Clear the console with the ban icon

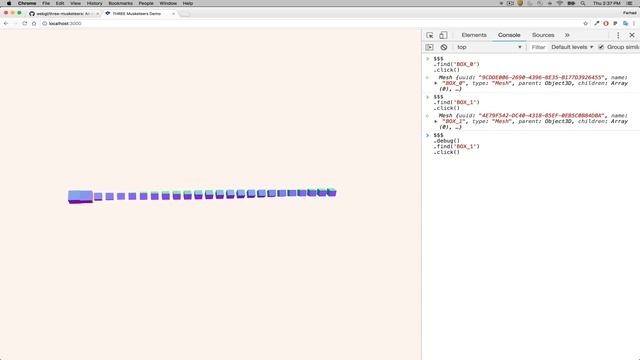point(444,47)
